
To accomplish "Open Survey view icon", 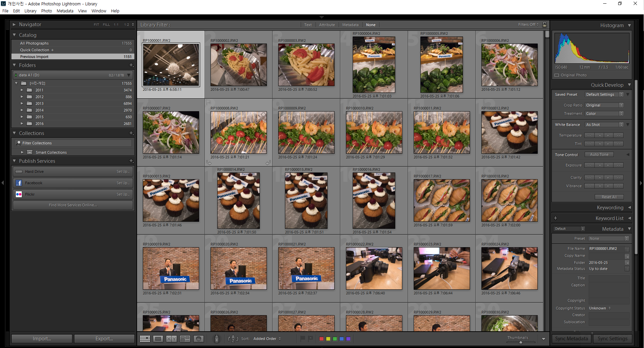I will tap(185, 339).
